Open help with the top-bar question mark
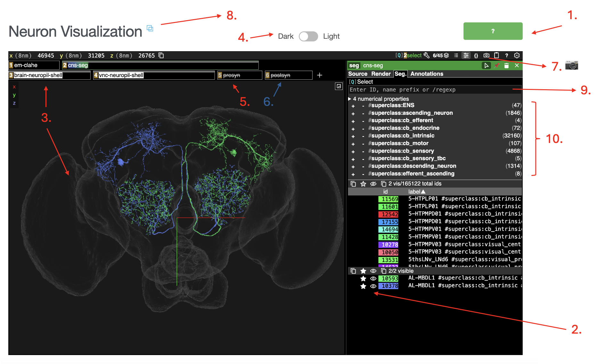The height and width of the screenshot is (364, 595). click(507, 55)
